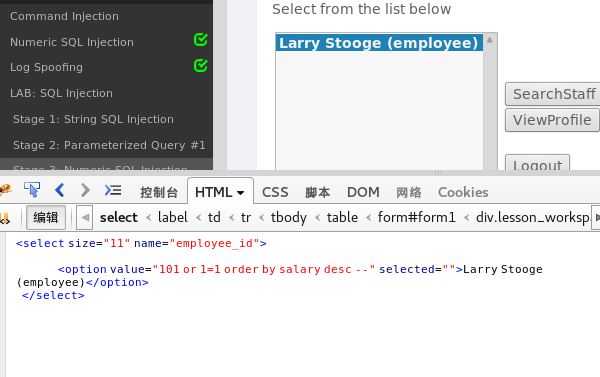Viewport: 600px width, 377px height.
Task: Select the 'form#form1' breadcrumb node
Action: point(417,217)
